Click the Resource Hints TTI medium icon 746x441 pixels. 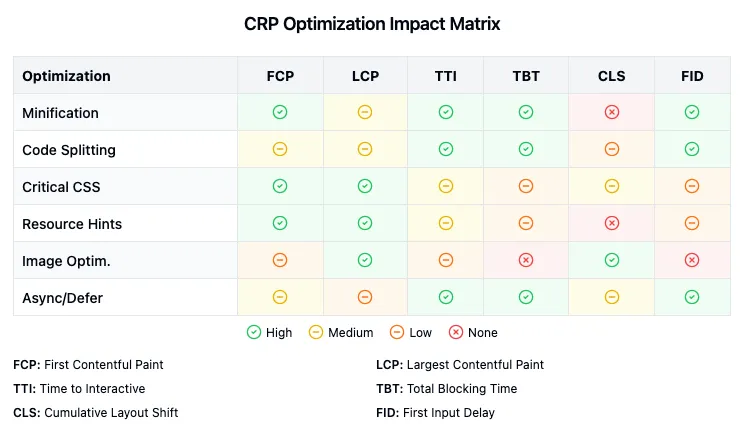tap(446, 223)
